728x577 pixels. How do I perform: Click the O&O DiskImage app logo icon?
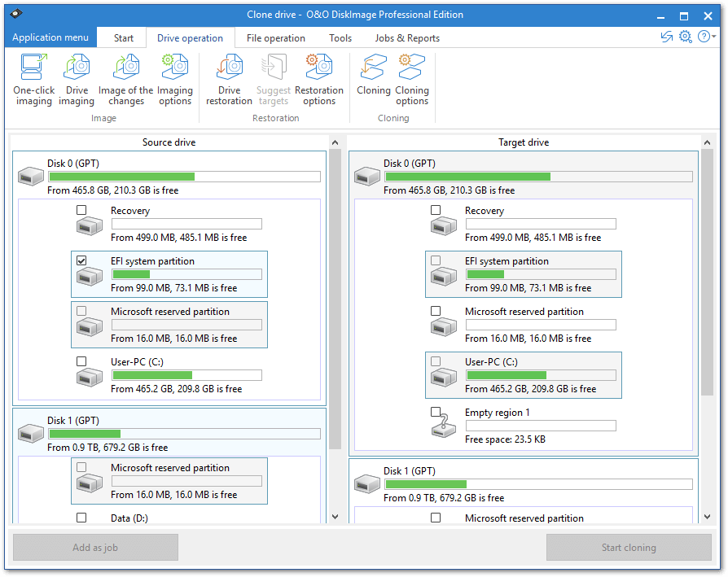[15, 14]
